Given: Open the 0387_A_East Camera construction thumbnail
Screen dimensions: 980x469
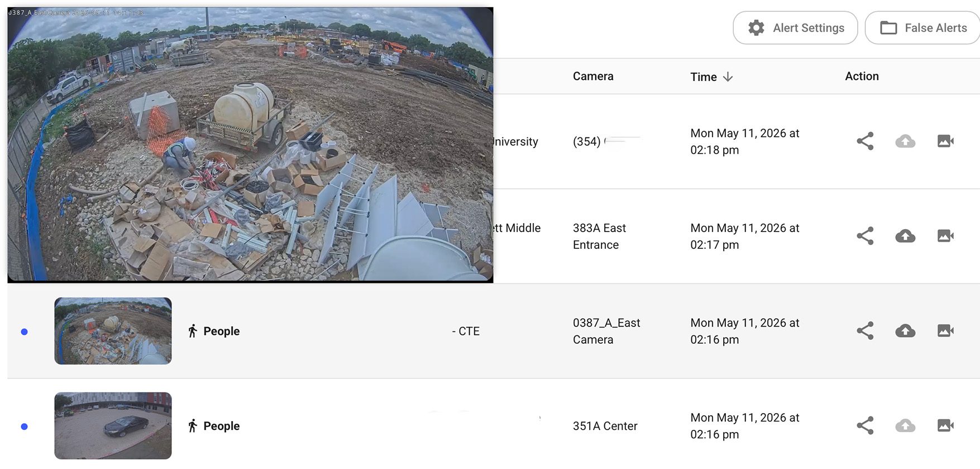Looking at the screenshot, I should pyautogui.click(x=113, y=331).
